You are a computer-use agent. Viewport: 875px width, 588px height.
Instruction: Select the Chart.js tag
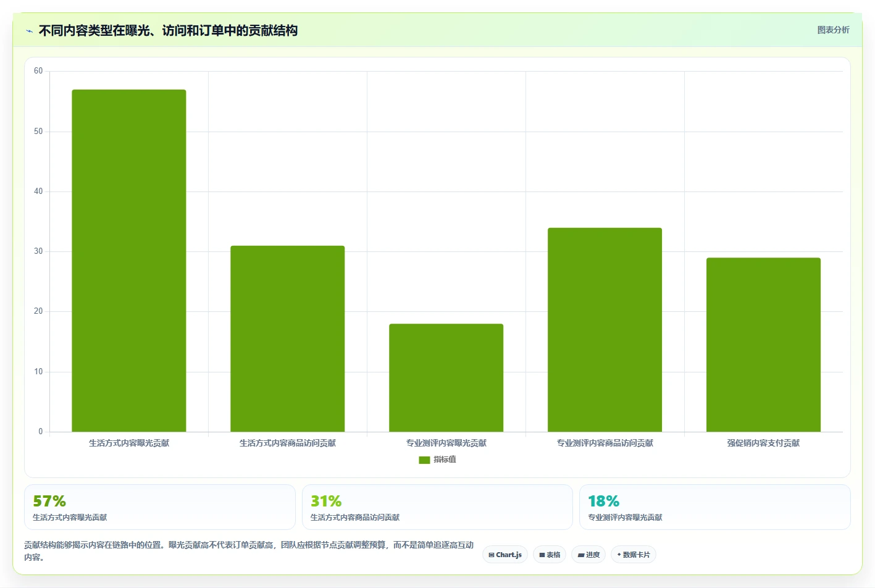click(505, 555)
